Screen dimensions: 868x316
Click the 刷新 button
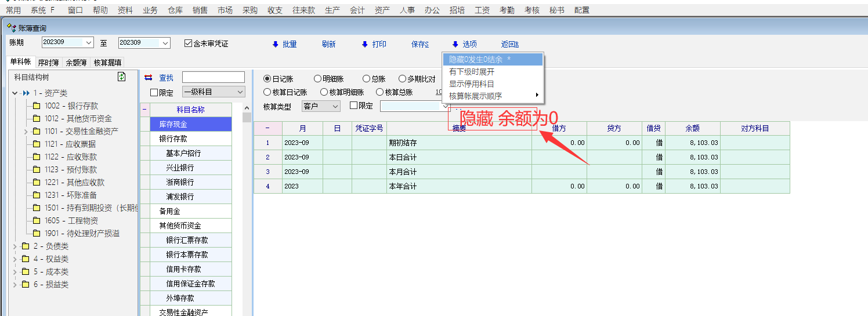[328, 45]
